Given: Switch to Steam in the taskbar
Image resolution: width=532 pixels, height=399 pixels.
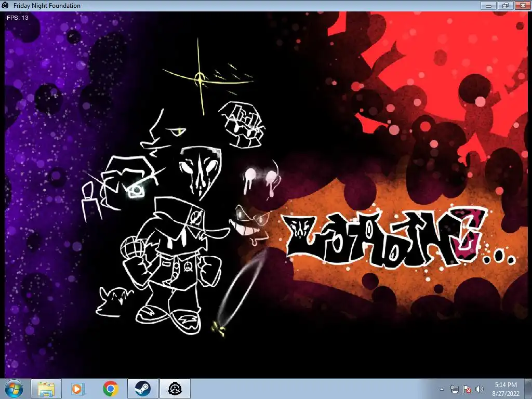Looking at the screenshot, I should (x=143, y=389).
